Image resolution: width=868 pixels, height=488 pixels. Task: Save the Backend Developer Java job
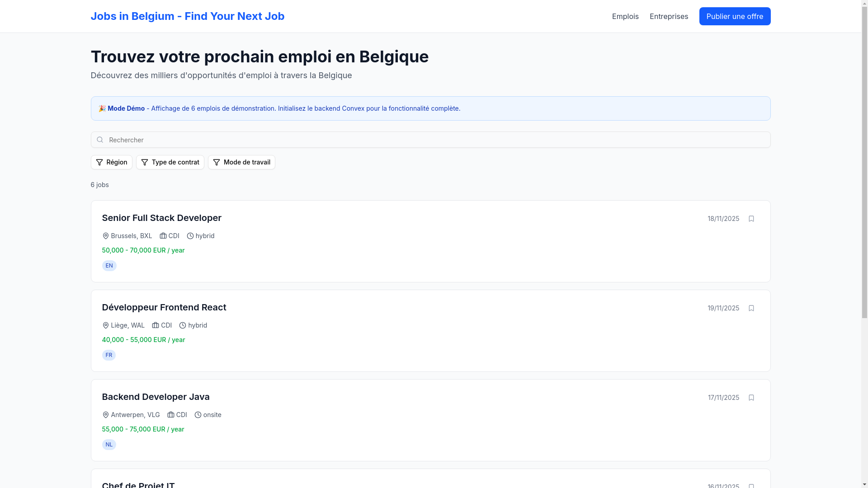(x=751, y=398)
